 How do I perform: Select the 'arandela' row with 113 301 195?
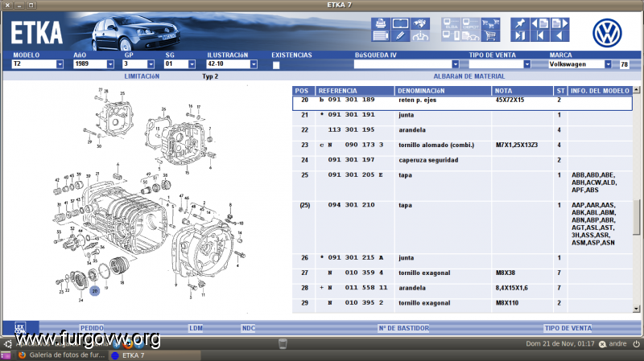pyautogui.click(x=462, y=133)
